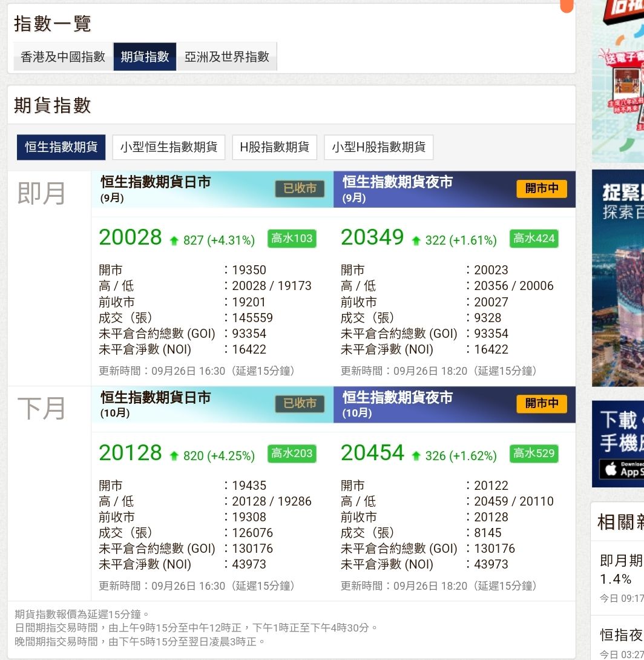Open the 亞洲及世界指數 tab
644x660 pixels.
click(x=227, y=57)
